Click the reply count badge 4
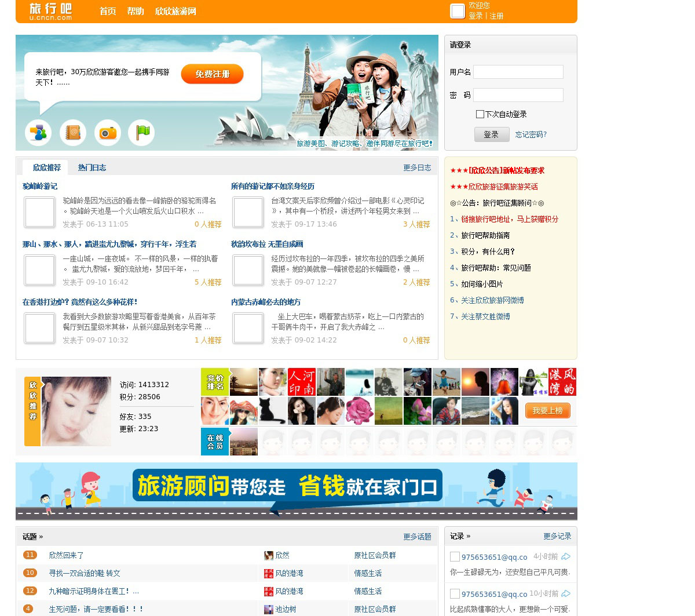 pos(28,609)
